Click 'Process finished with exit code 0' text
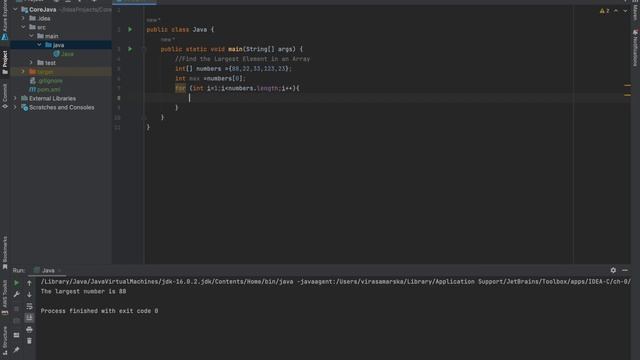Viewport: 640px width, 360px height. coord(99,311)
